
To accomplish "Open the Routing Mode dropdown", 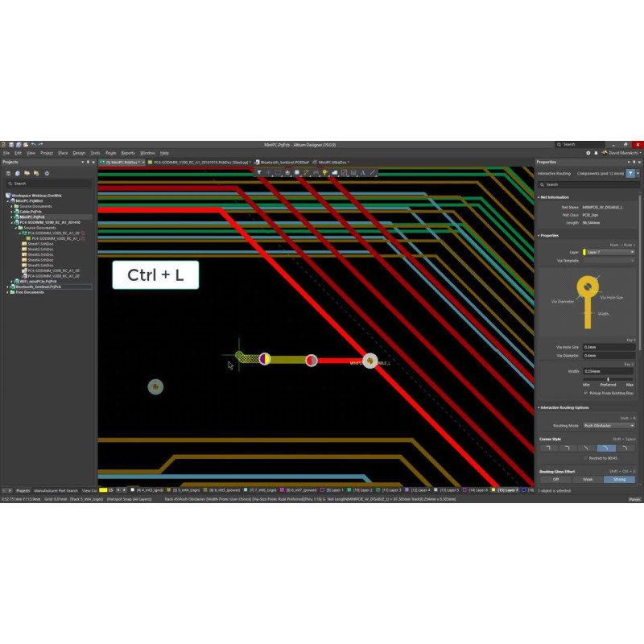I will pos(609,425).
